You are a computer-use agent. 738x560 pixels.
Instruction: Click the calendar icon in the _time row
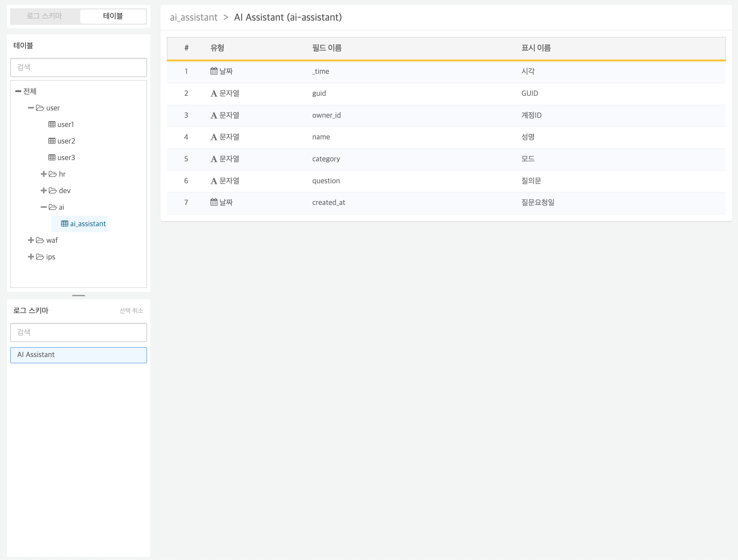coord(214,71)
